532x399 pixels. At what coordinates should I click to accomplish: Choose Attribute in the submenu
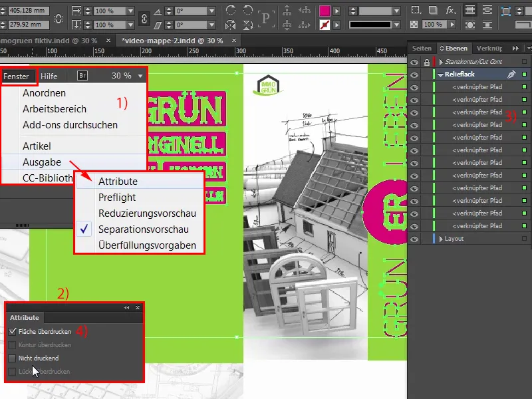pyautogui.click(x=118, y=181)
